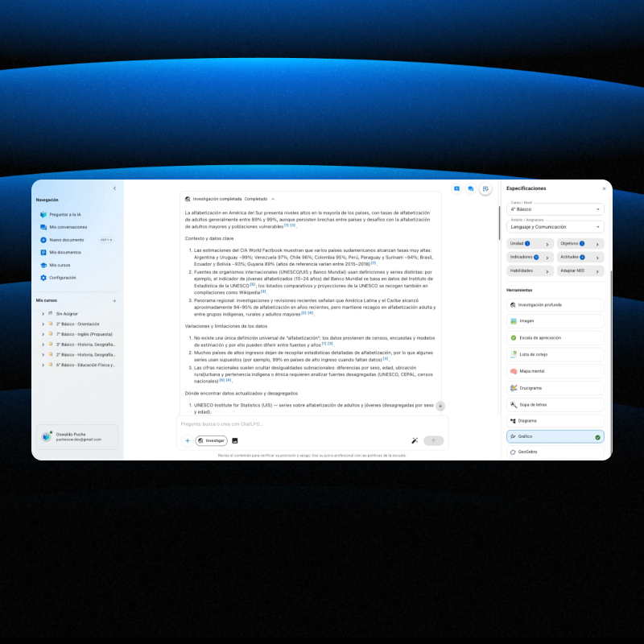This screenshot has width=644, height=644.
Task: Open the Objetivos selector button
Action: coord(580,243)
